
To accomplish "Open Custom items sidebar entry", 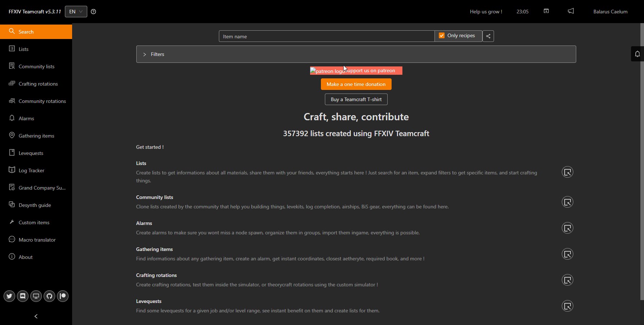I will (x=36, y=222).
